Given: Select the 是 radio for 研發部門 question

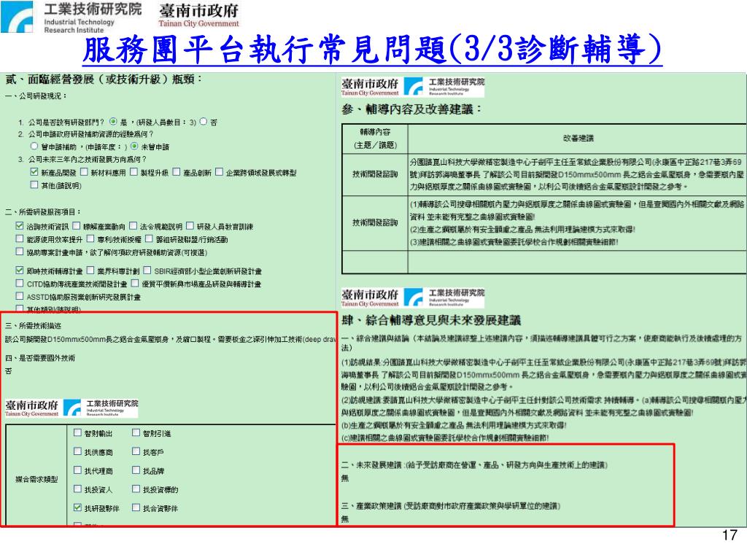Looking at the screenshot, I should tap(113, 122).
